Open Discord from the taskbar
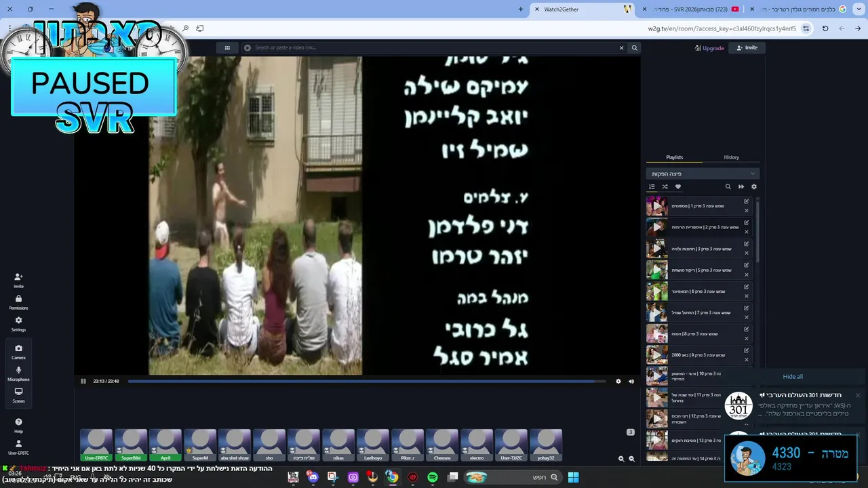The image size is (868, 488). click(x=313, y=477)
